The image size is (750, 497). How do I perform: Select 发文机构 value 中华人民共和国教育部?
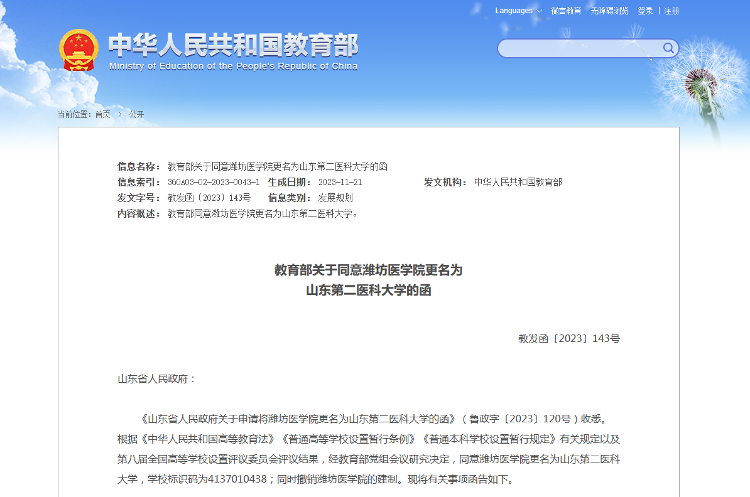pos(518,182)
